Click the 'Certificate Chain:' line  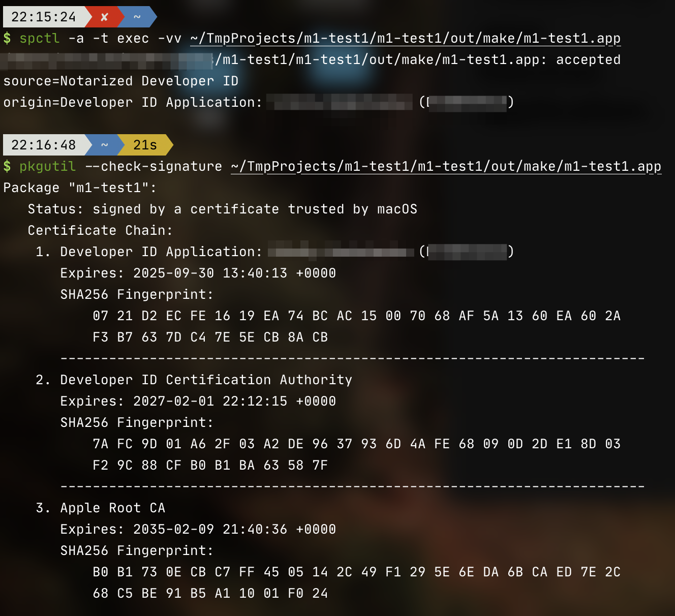click(x=101, y=231)
